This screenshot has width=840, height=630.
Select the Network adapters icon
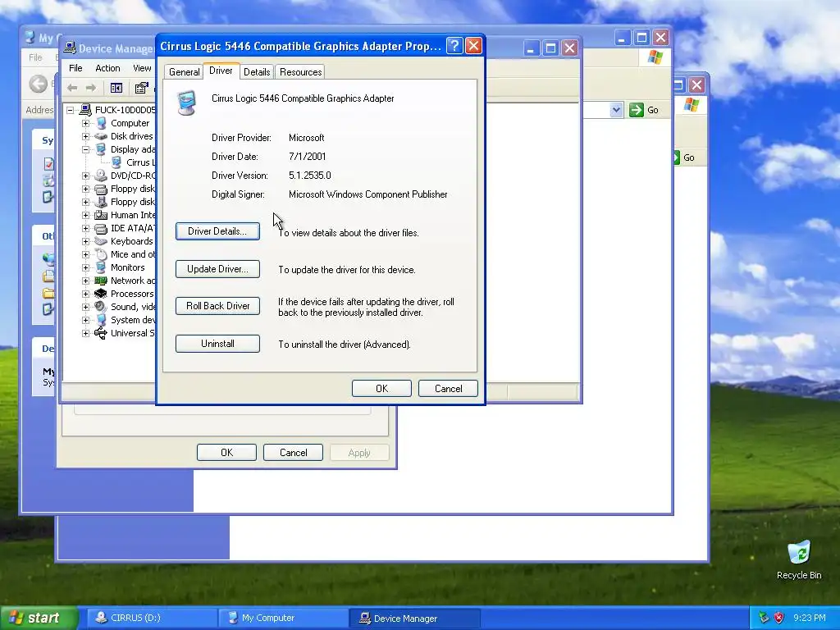(101, 281)
